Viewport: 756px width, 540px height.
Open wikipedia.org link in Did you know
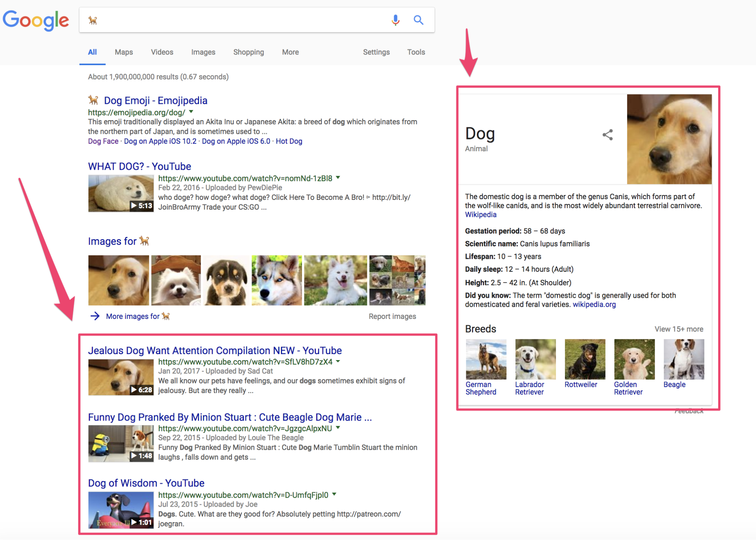594,305
